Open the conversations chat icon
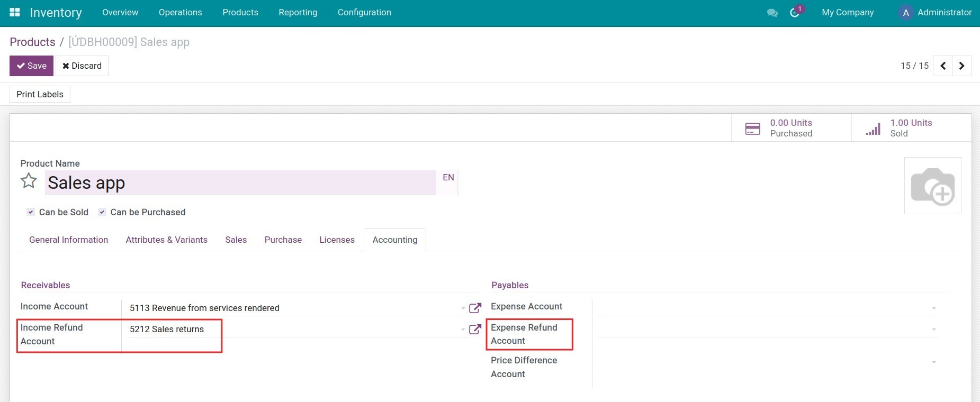This screenshot has width=980, height=402. pyautogui.click(x=772, y=13)
